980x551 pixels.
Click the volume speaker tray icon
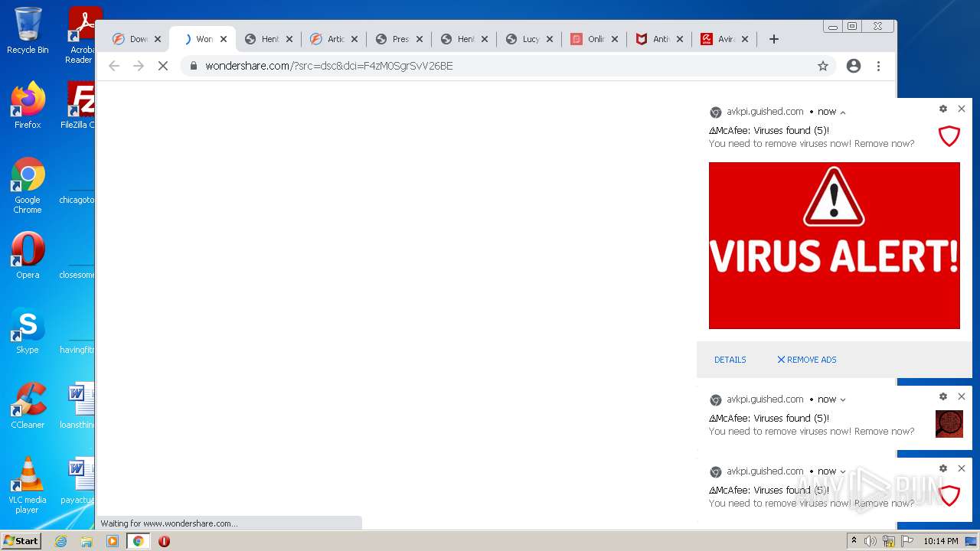(871, 541)
